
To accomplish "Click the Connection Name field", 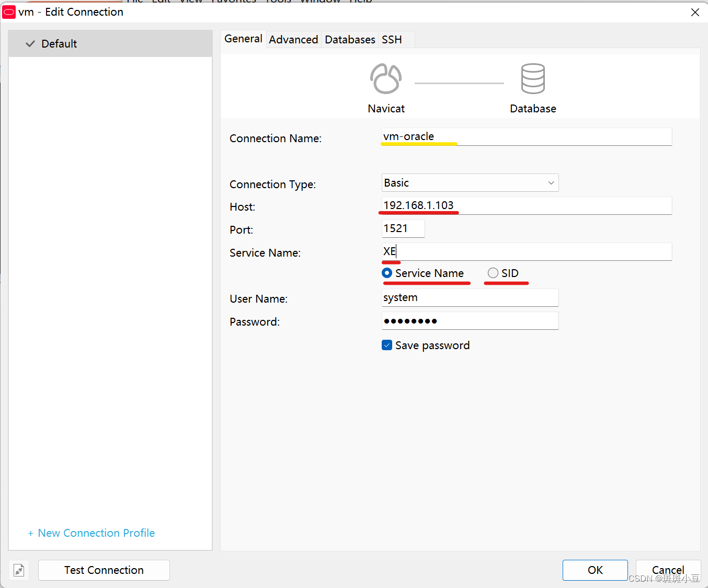I will coord(527,136).
